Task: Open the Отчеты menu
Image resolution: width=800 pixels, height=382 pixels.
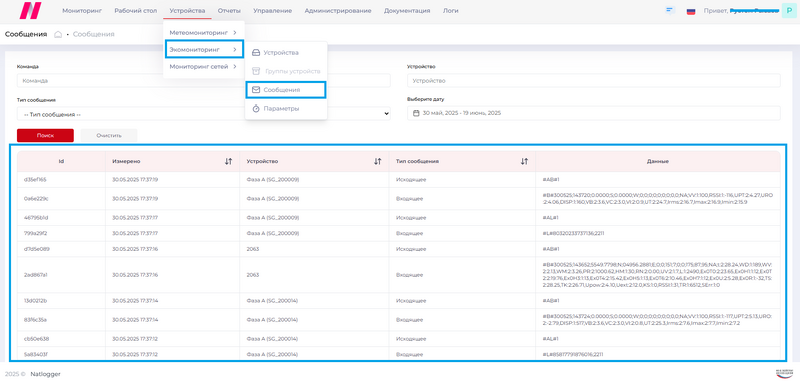Action: coord(229,11)
